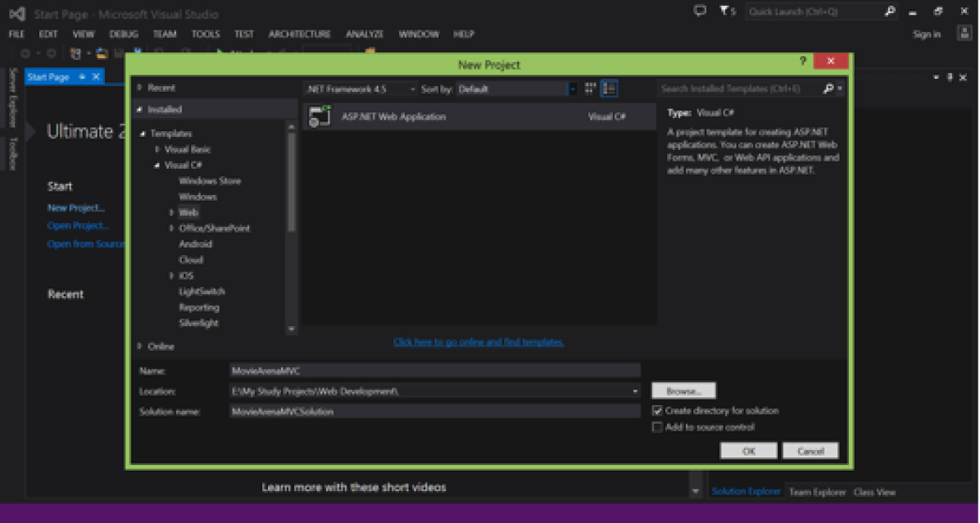Expand the iOS node arrow

pyautogui.click(x=171, y=276)
